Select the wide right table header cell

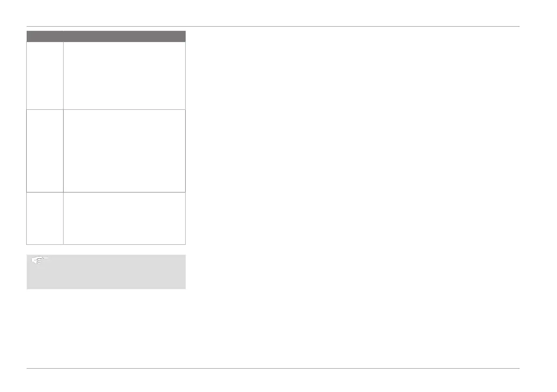(x=124, y=35)
